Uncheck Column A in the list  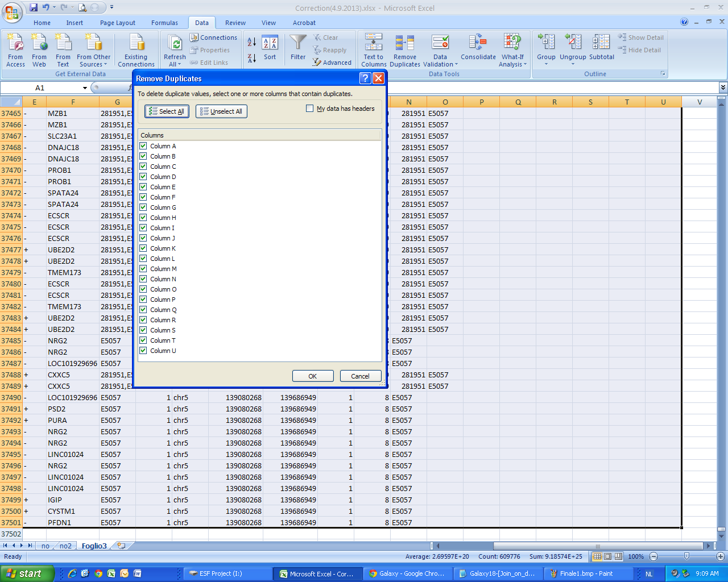click(143, 146)
